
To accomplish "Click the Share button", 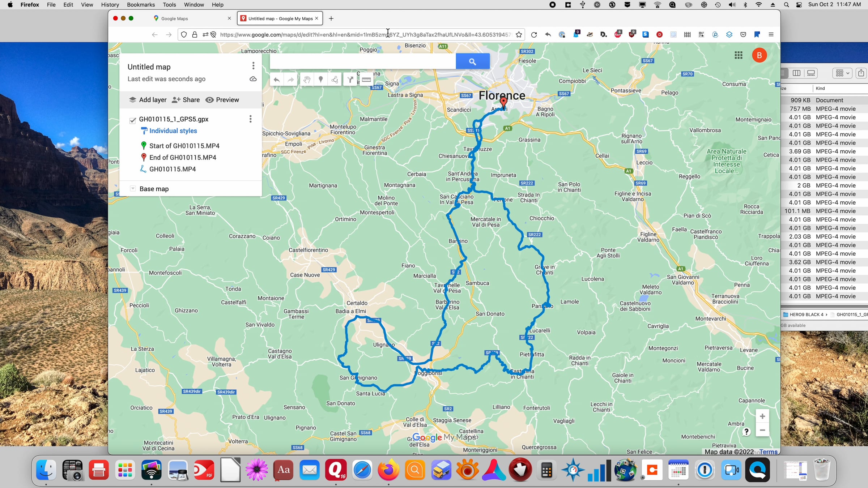I will pos(186,100).
